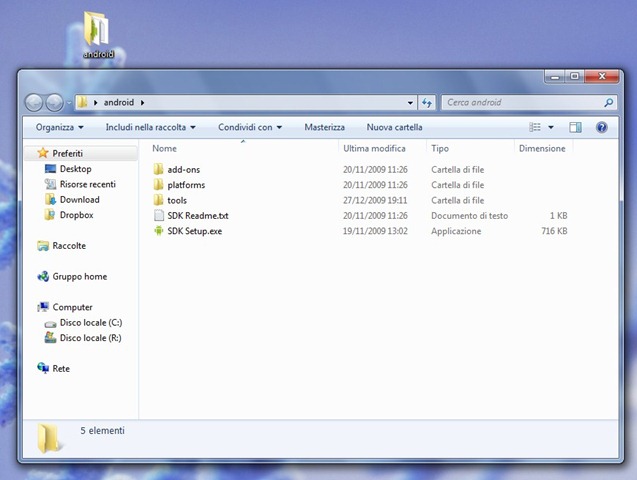The height and width of the screenshot is (480, 637).
Task: Open the view options dropdown arrow
Action: pos(551,128)
